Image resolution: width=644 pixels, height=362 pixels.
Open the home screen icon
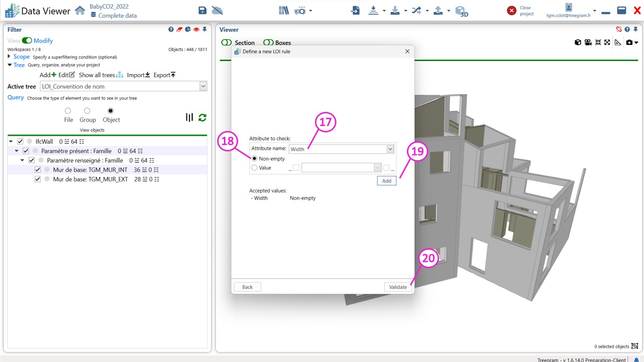tap(80, 10)
